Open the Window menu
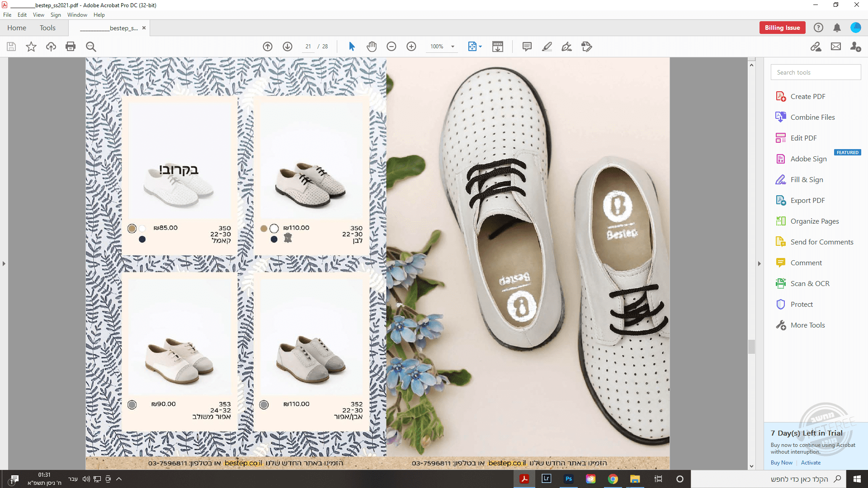Image resolution: width=868 pixels, height=488 pixels. pyautogui.click(x=77, y=15)
